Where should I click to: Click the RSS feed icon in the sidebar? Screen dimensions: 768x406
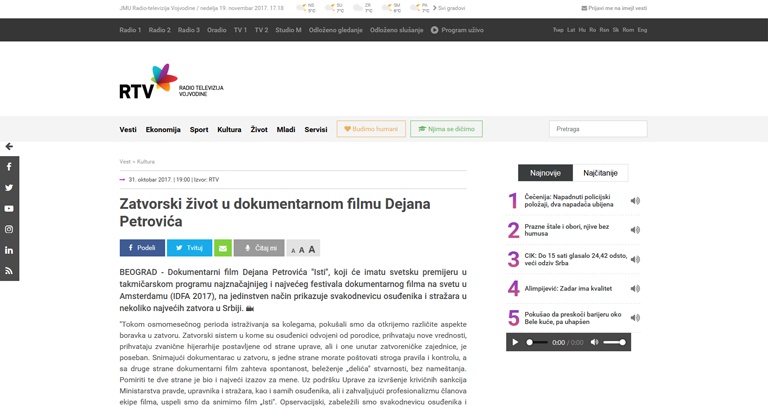point(9,271)
